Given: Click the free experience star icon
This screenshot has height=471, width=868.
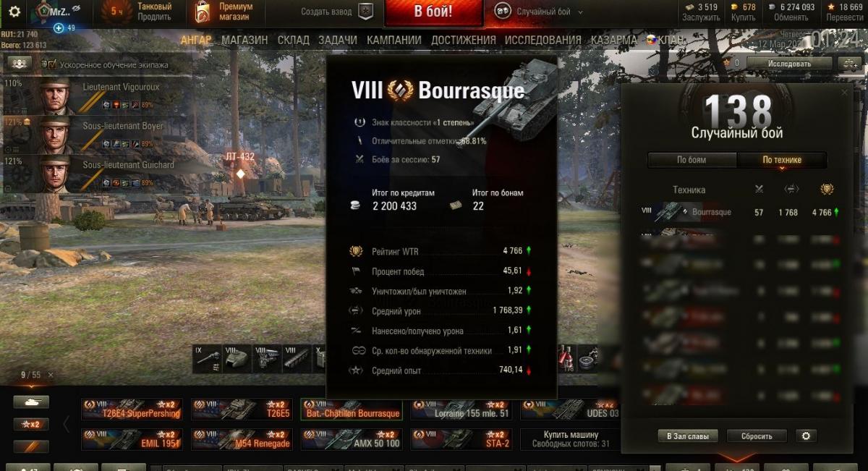Looking at the screenshot, I should point(832,7).
